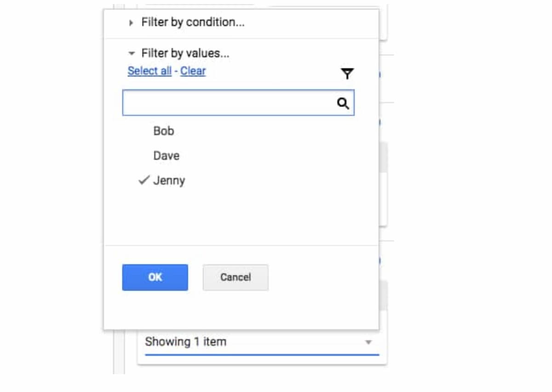Focus the filter values search field
552x392 pixels.
coord(229,103)
